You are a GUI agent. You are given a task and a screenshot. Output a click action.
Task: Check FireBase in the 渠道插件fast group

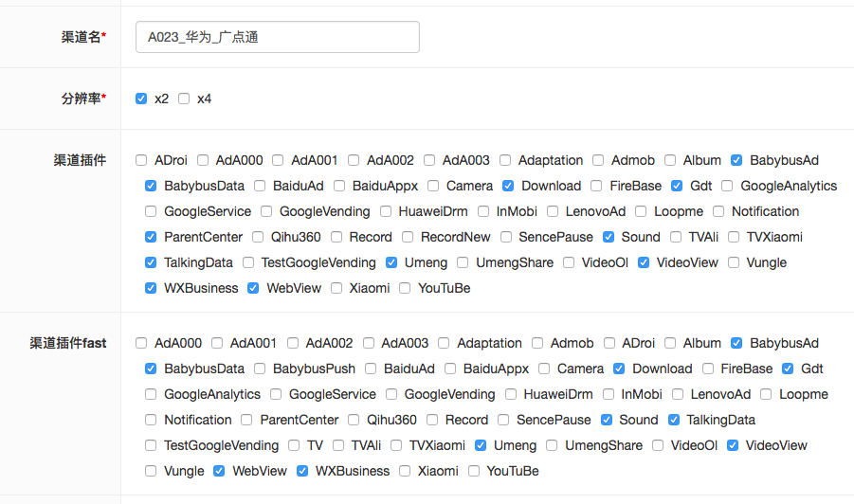point(707,369)
